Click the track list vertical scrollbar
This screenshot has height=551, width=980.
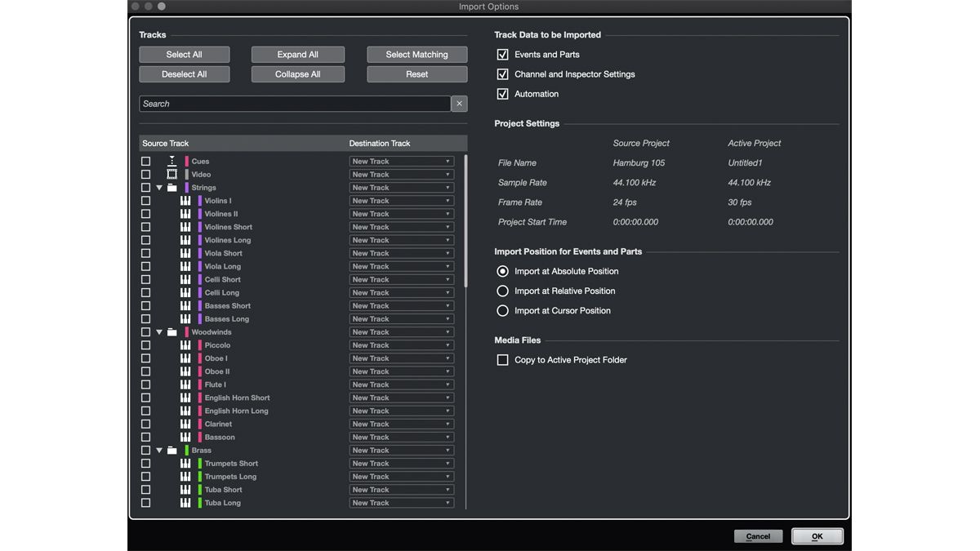465,220
